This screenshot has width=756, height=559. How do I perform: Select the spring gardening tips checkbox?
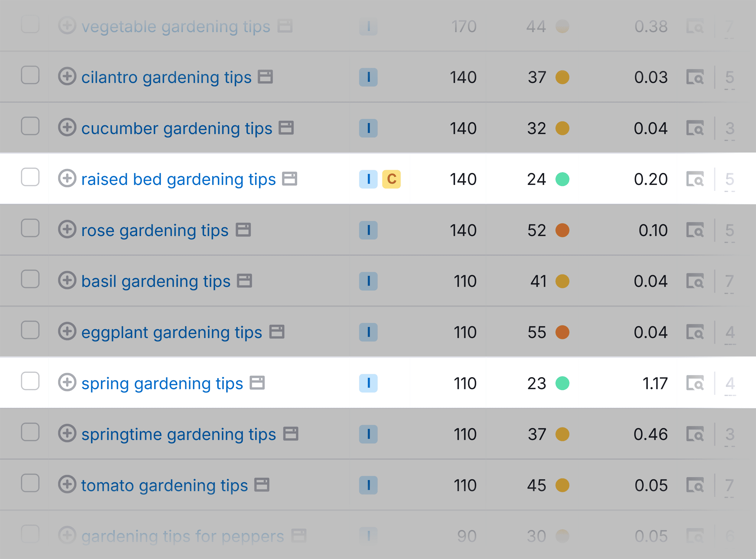(x=30, y=381)
